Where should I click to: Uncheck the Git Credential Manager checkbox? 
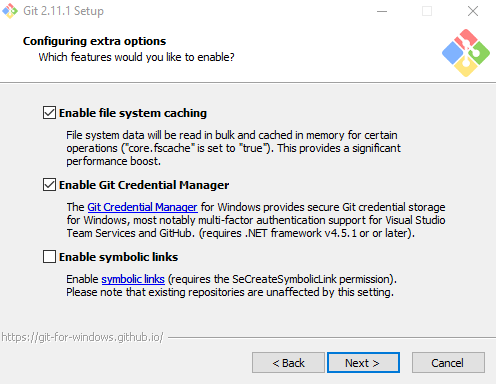pyautogui.click(x=49, y=185)
